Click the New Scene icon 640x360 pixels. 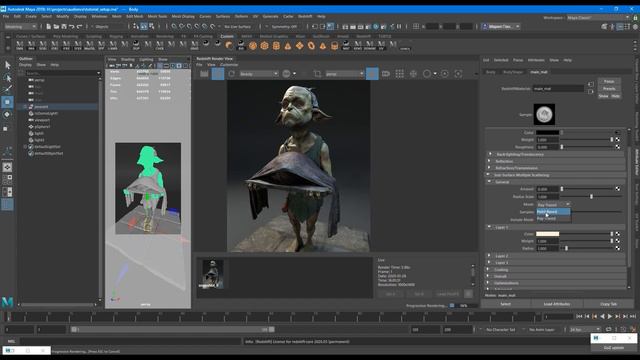click(x=49, y=27)
